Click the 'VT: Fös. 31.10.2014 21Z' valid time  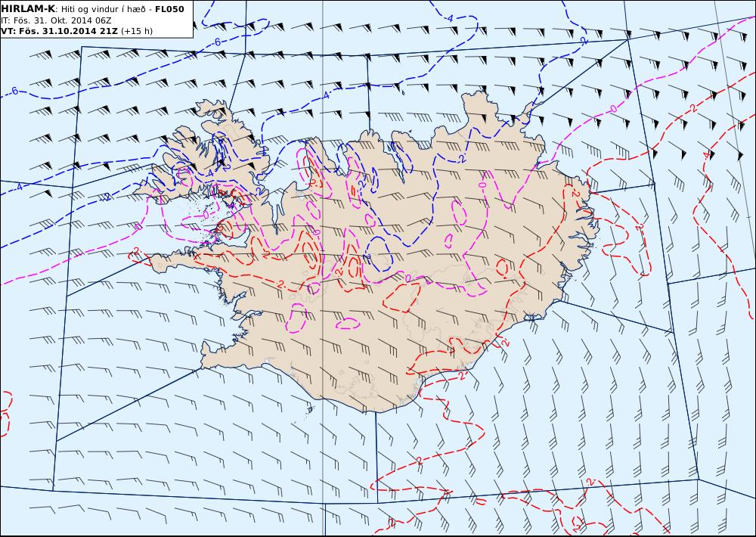click(x=59, y=31)
